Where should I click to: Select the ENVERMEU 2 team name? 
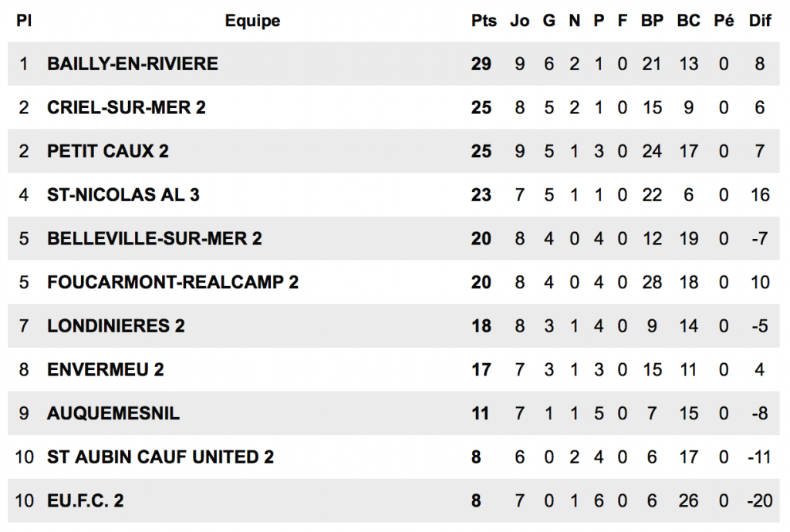(x=106, y=370)
